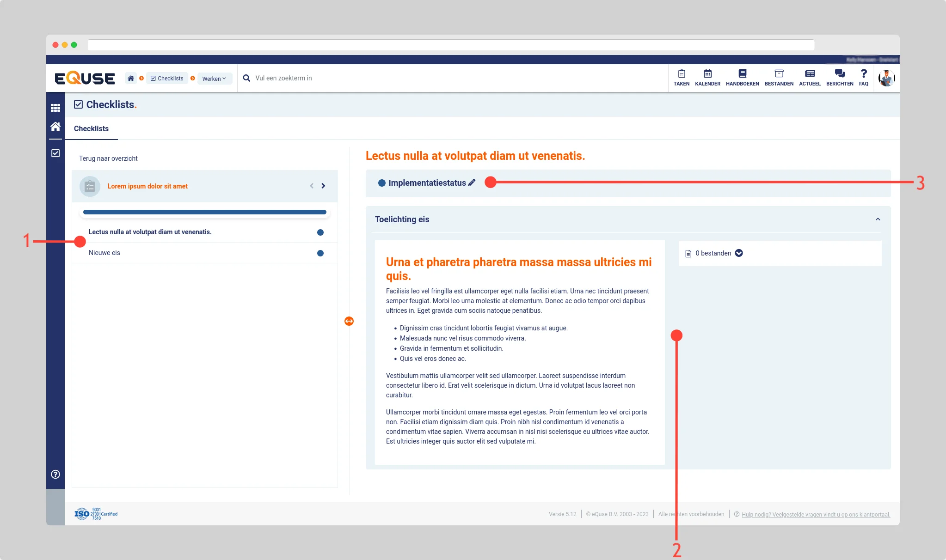
Task: Click the Bestanden archive icon
Action: pyautogui.click(x=779, y=74)
